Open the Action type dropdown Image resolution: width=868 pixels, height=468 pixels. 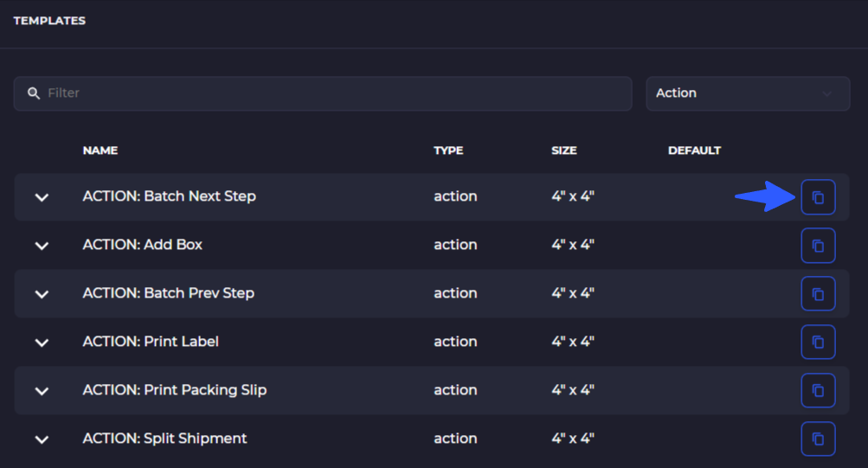click(748, 93)
